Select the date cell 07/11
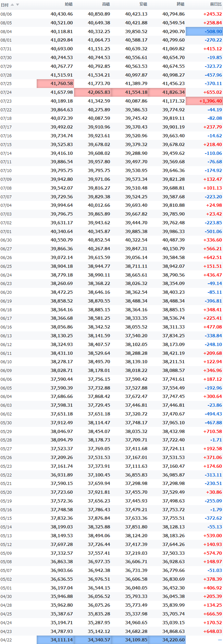This screenshot has height=644, width=223. [6, 162]
